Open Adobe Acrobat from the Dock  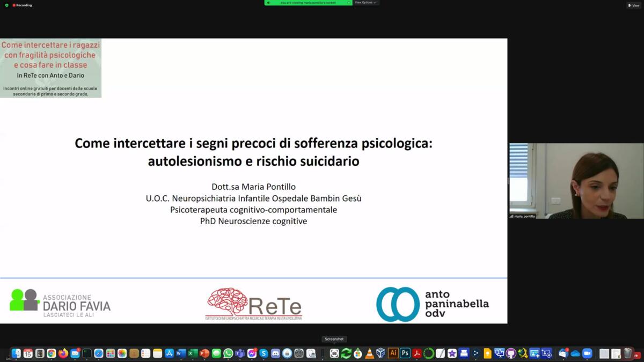pyautogui.click(x=417, y=353)
